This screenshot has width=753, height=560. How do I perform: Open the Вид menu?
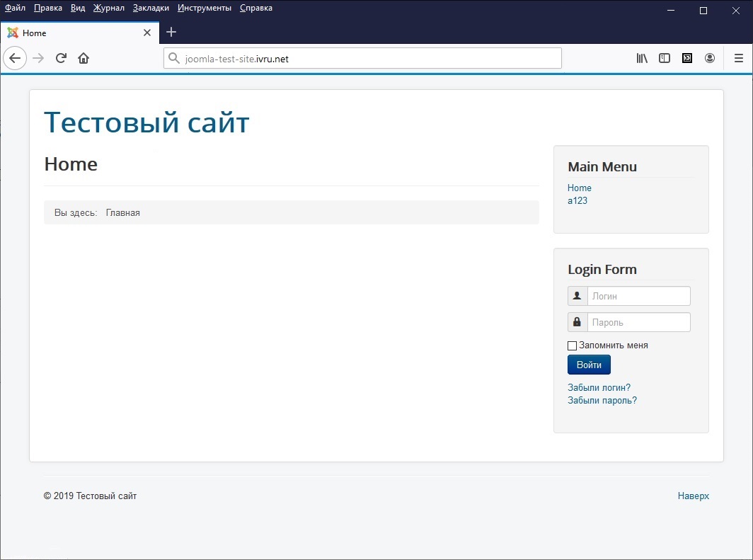tap(78, 8)
